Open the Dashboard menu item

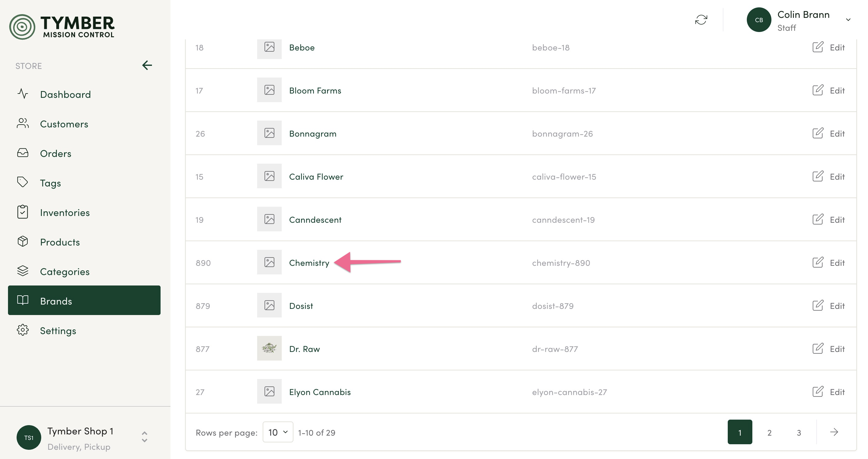pyautogui.click(x=66, y=94)
